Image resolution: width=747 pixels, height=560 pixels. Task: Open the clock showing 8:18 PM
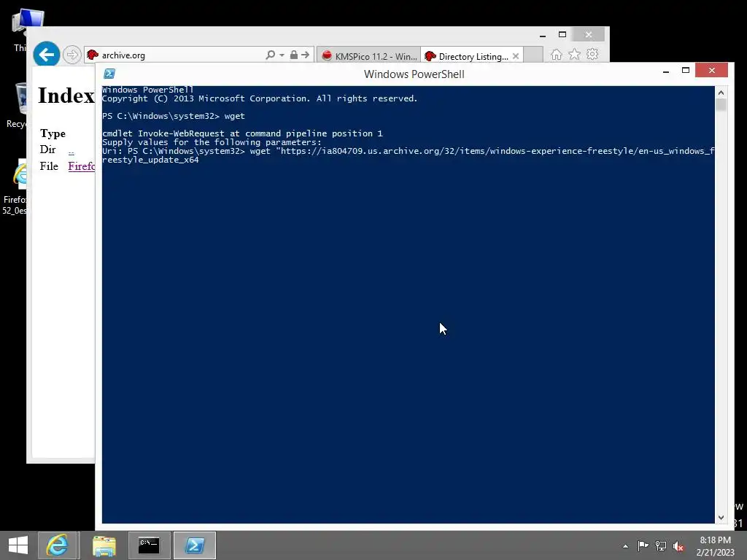point(715,546)
